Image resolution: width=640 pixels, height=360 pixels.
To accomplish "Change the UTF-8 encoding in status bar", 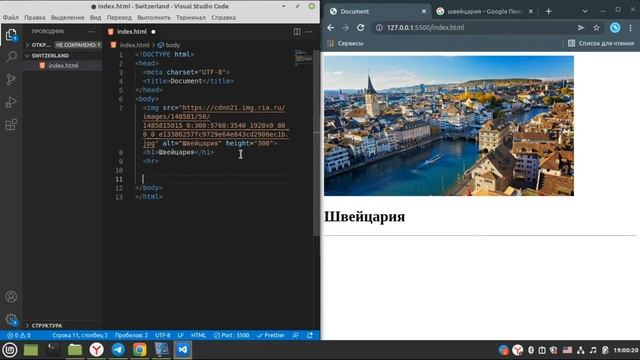I will coord(162,335).
